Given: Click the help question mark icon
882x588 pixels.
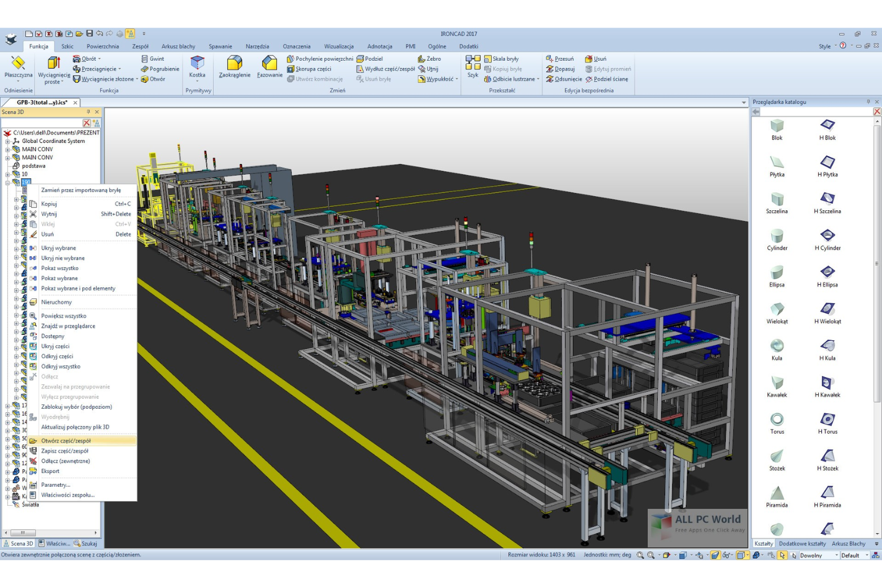Looking at the screenshot, I should click(x=843, y=46).
